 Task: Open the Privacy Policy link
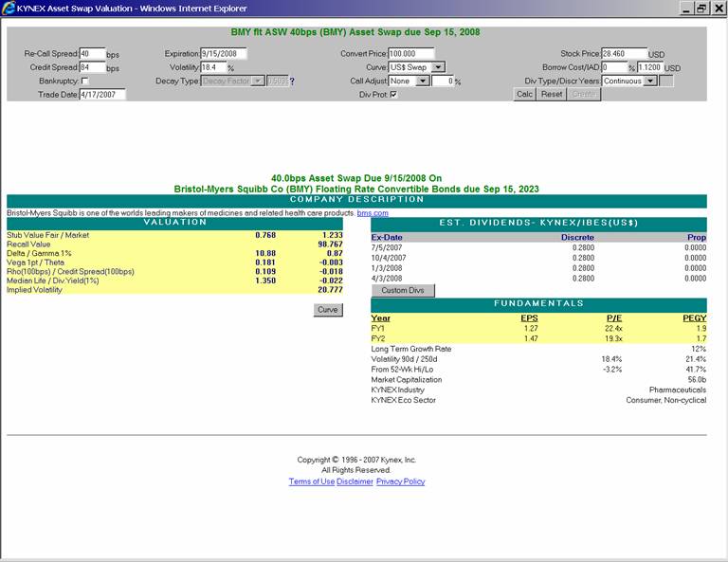(400, 481)
